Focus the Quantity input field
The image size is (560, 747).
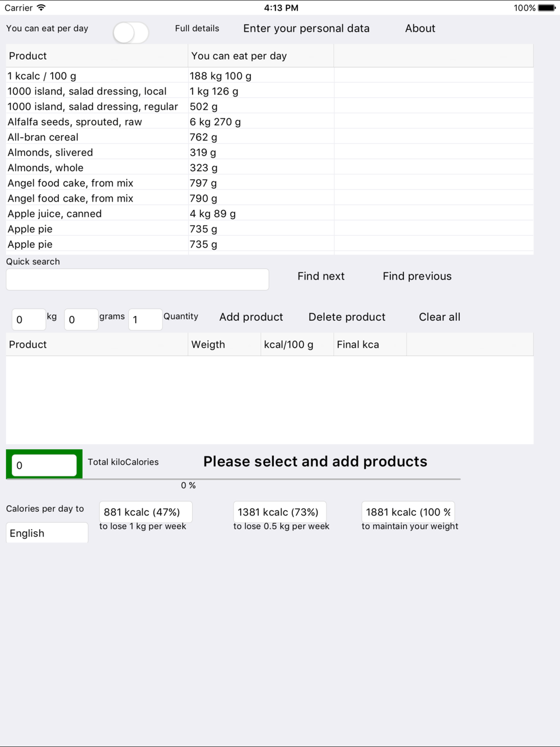pos(146,319)
